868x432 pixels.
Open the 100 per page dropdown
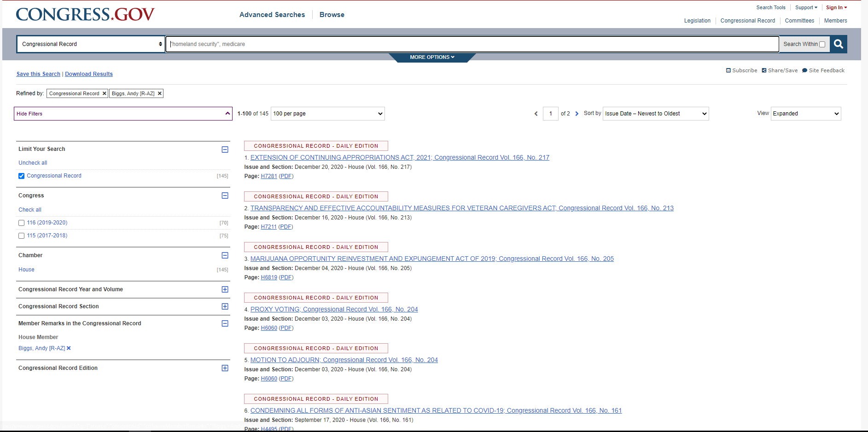point(328,114)
